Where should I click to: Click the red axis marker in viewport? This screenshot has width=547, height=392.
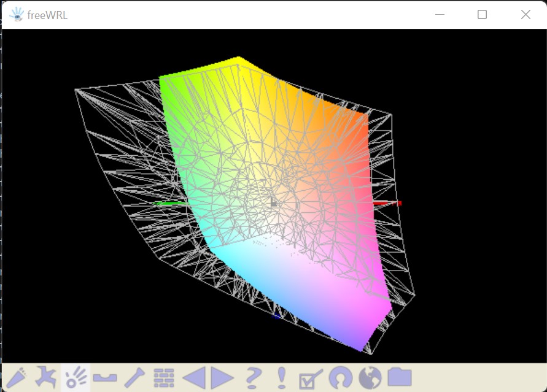click(x=387, y=203)
